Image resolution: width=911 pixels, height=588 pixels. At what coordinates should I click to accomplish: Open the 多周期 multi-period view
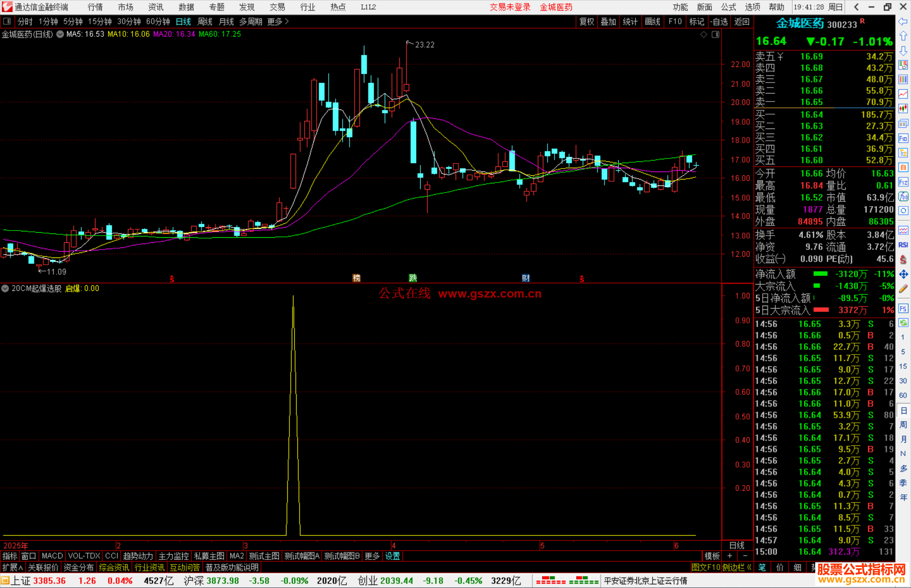pyautogui.click(x=251, y=21)
